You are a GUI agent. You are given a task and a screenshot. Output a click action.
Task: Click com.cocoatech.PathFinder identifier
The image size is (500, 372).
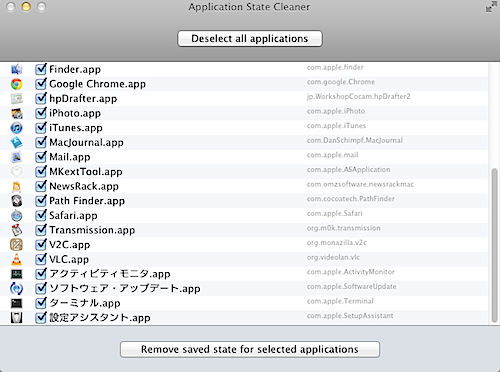(x=351, y=199)
